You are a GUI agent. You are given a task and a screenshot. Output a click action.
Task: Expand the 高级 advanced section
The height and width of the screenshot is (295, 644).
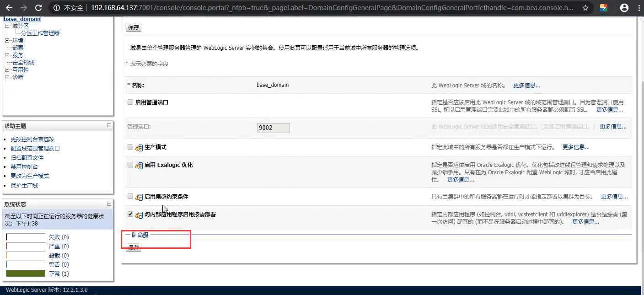(x=140, y=235)
